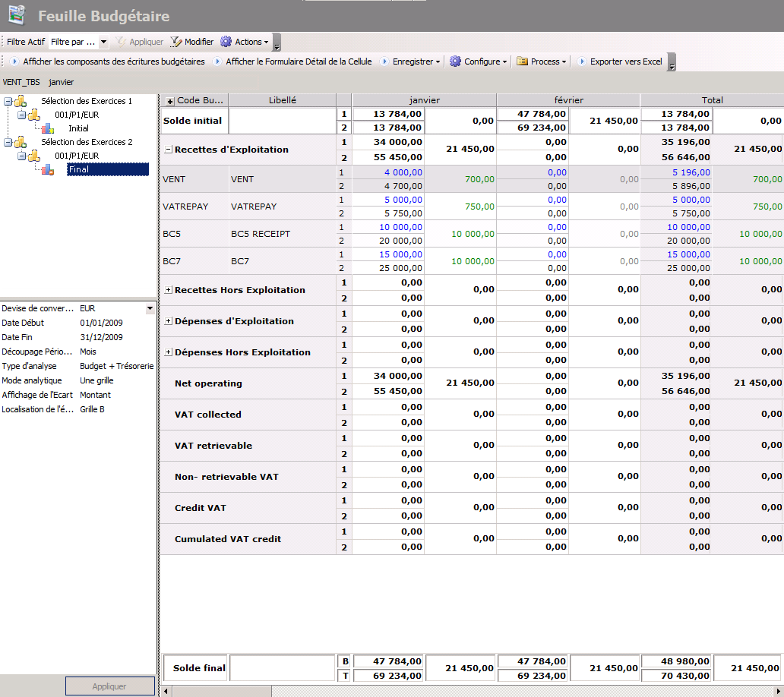Collapse the Sélection des Exercices 2 tree node
784x697 pixels.
(8, 142)
